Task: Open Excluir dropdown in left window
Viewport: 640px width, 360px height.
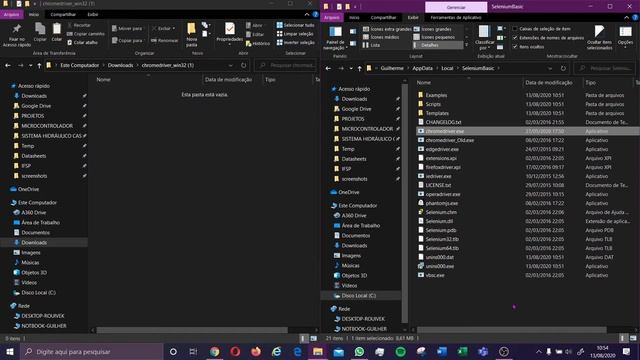Action: [164, 29]
